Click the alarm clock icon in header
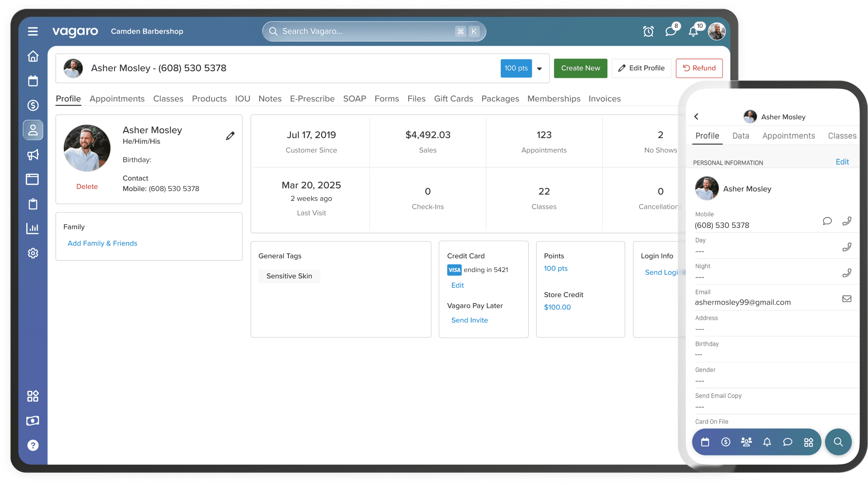This screenshot has height=485, width=868. [648, 32]
